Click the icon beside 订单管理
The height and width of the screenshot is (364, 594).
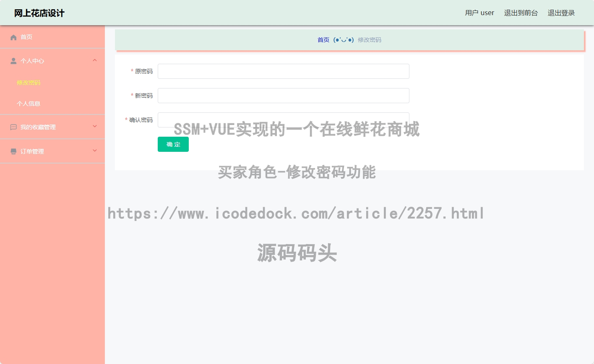[13, 151]
